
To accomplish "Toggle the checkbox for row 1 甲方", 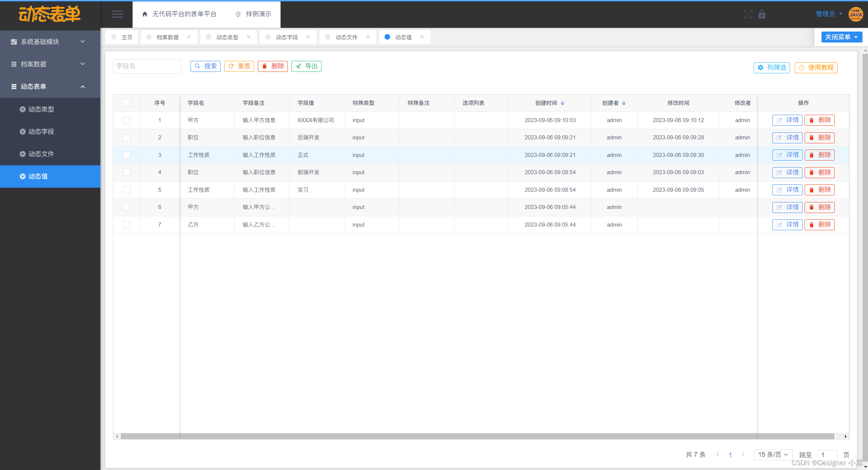I will [127, 120].
